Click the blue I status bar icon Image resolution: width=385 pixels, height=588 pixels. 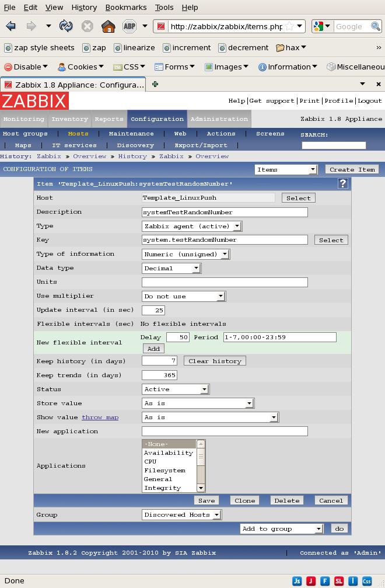353,581
